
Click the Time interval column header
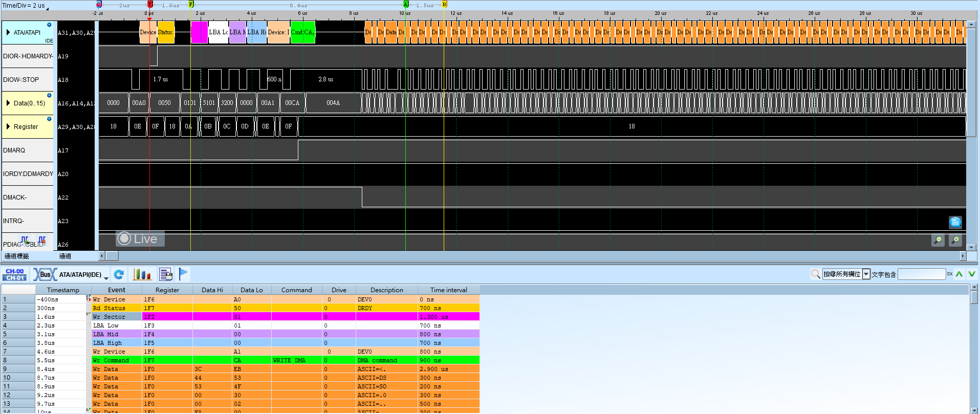click(448, 290)
